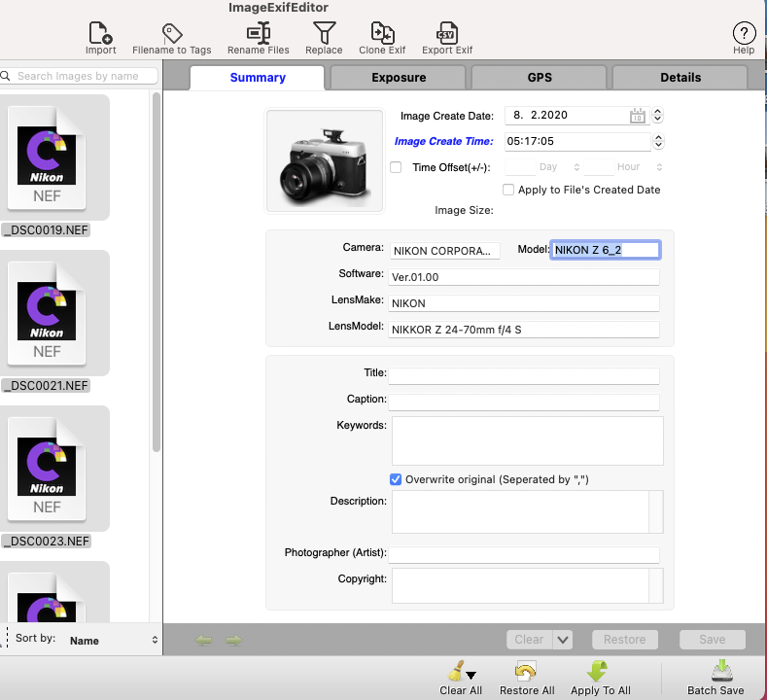Viewport: 767px width, 700px height.
Task: Click the Description text area
Action: [527, 511]
